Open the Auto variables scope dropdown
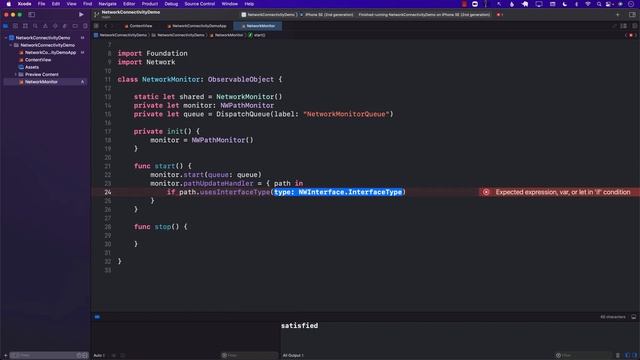 point(99,355)
